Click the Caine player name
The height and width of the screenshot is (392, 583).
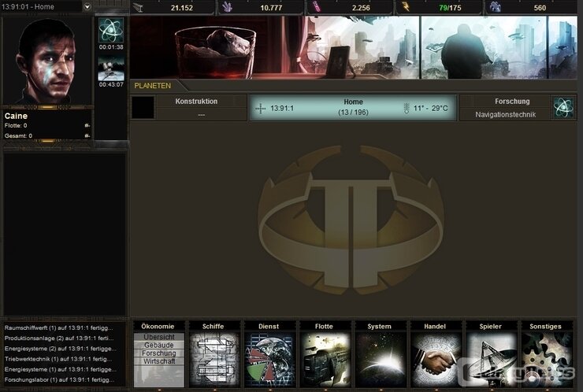pos(16,116)
